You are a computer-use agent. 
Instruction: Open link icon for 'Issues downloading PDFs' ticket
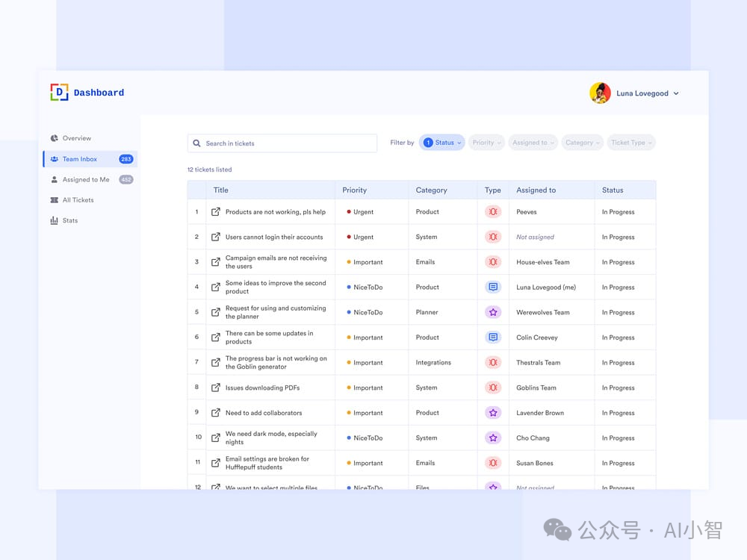216,388
